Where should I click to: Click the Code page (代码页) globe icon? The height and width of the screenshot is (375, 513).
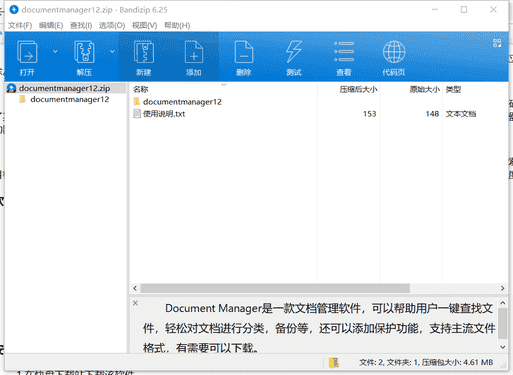coord(394,52)
